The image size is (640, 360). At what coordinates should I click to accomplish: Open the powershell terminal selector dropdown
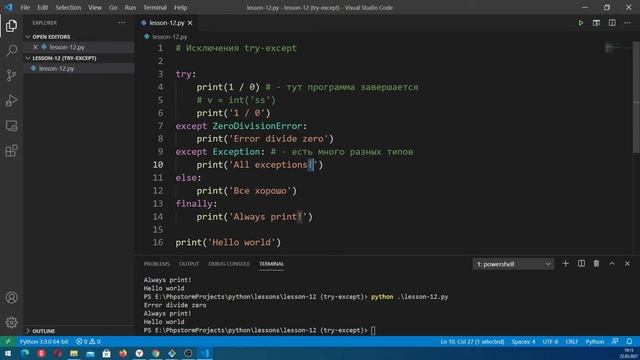(513, 264)
